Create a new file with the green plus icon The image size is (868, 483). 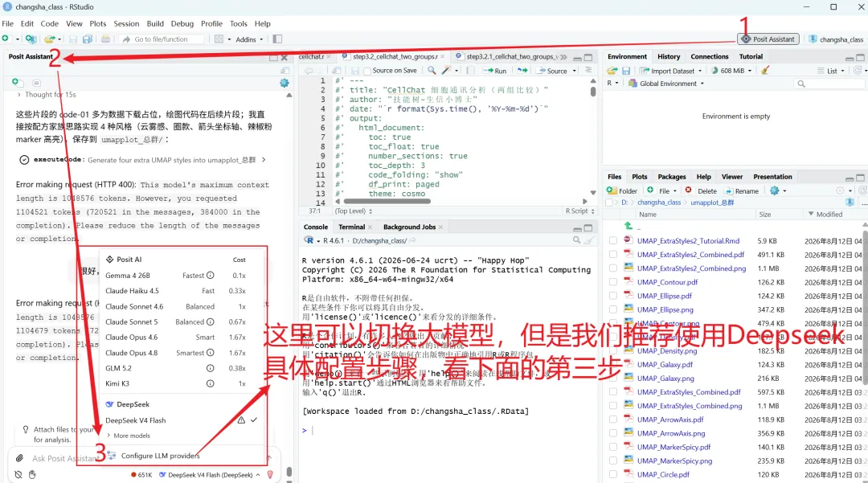pos(6,39)
